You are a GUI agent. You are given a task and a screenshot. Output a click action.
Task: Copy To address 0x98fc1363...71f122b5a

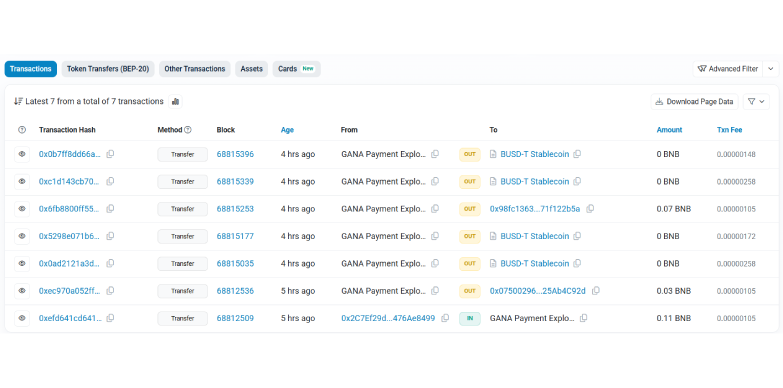point(590,209)
